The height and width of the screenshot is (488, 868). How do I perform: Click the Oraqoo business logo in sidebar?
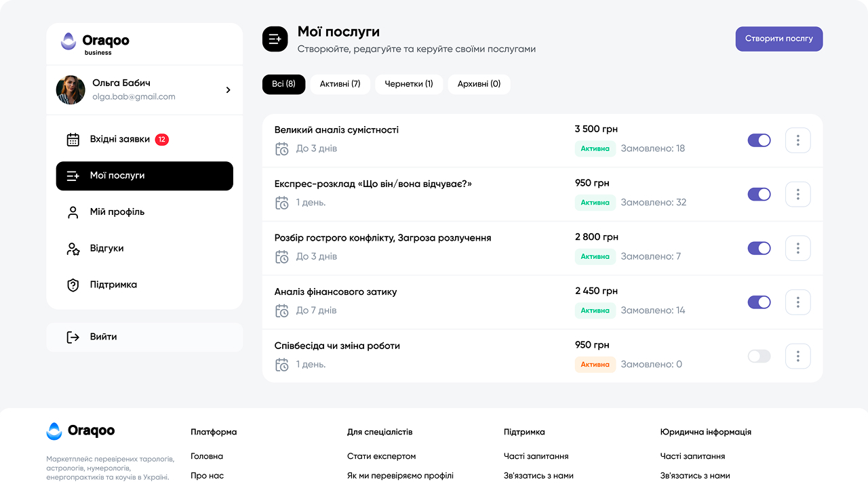95,43
